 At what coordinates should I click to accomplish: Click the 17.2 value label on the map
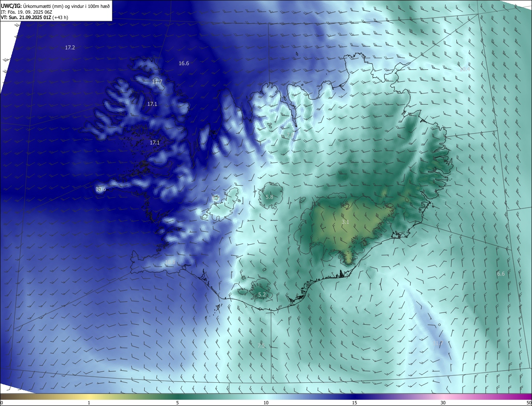(x=70, y=48)
